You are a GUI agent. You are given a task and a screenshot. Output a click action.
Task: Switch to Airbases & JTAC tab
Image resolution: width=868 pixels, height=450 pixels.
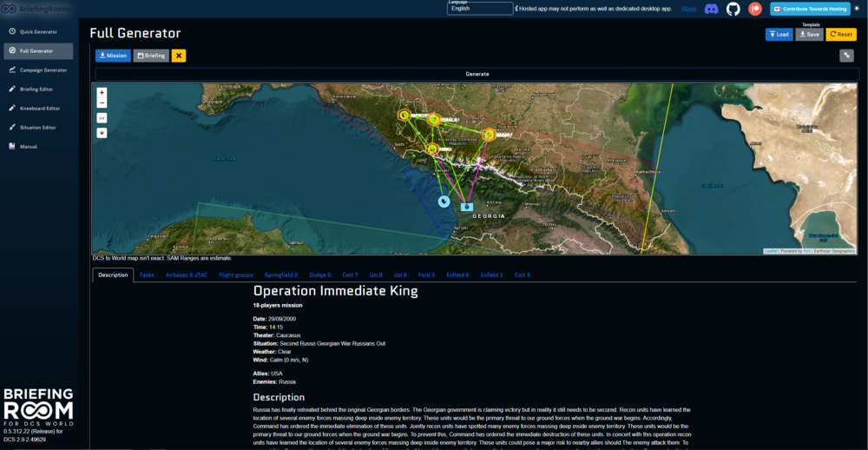(187, 275)
